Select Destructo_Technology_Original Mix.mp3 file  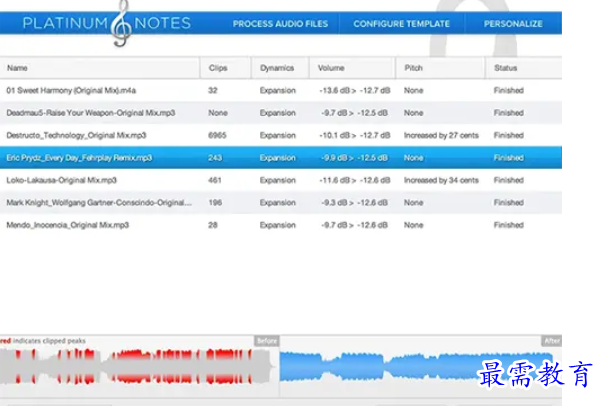click(x=281, y=135)
